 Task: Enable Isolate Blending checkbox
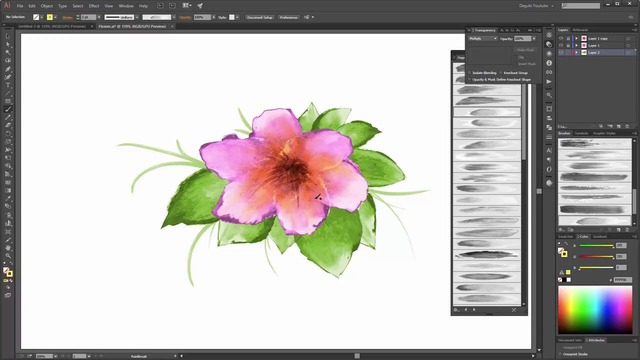[470, 73]
